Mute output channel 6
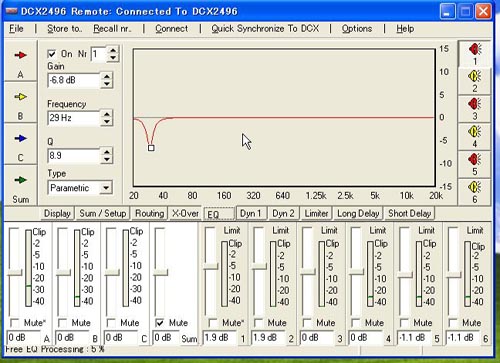Viewport: 500px width, 363px height. coord(453,323)
